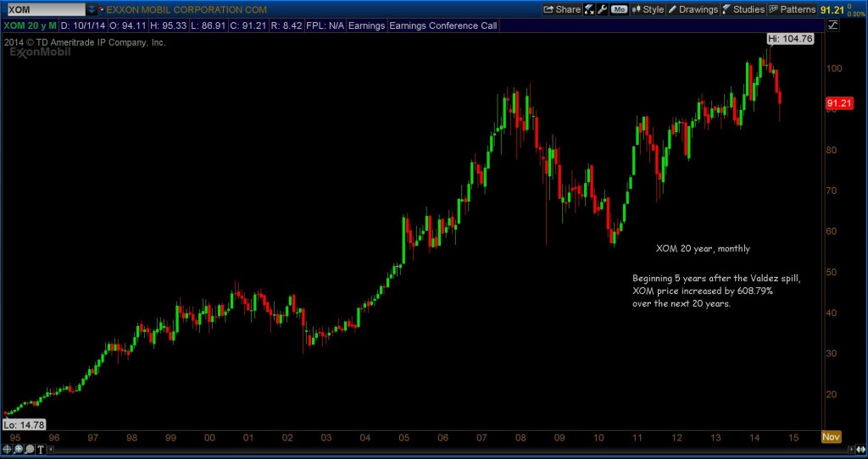Click the 95 year label on time axis

[14, 438]
